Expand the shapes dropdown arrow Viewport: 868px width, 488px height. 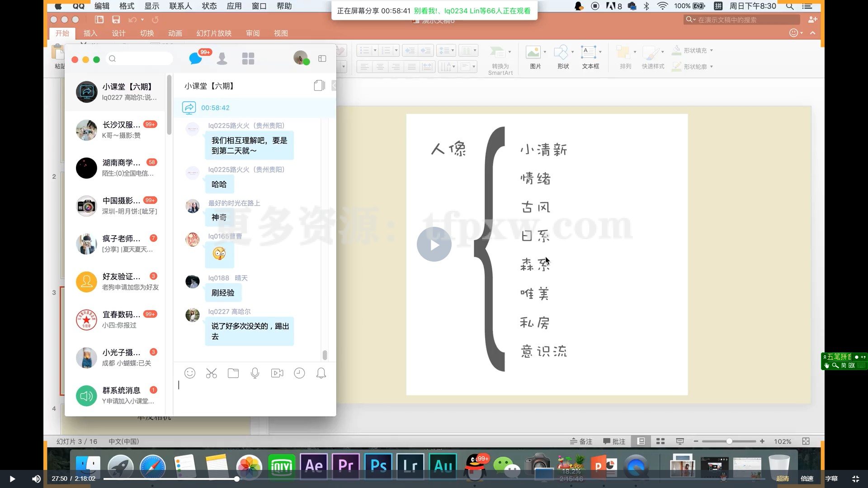tap(573, 52)
